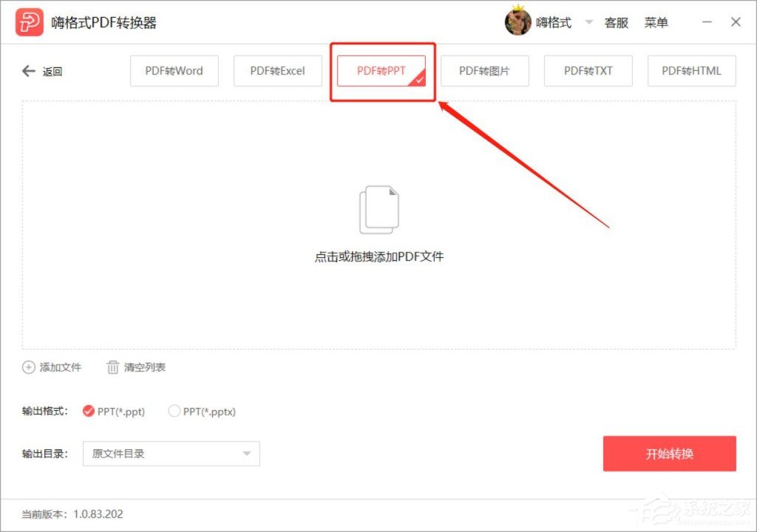Select the PPT(*.ppt) output format
This screenshot has height=532, width=757.
coord(89,412)
